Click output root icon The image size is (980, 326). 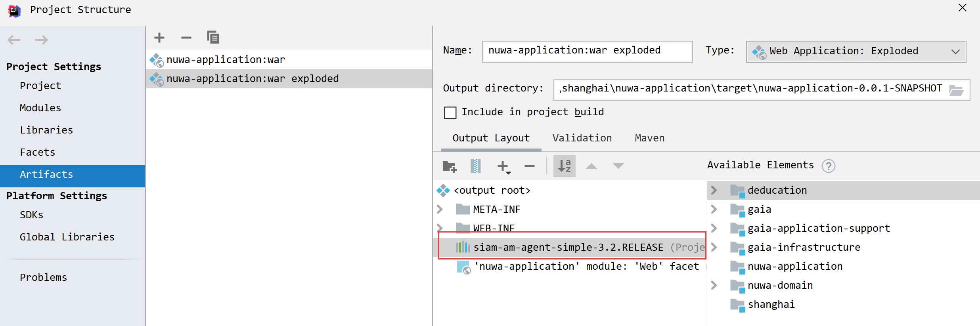(x=443, y=191)
